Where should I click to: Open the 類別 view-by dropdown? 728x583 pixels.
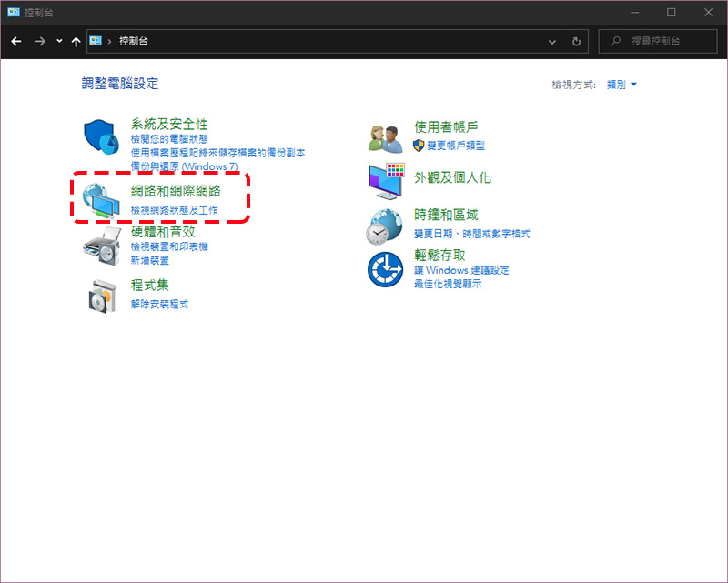click(x=622, y=85)
